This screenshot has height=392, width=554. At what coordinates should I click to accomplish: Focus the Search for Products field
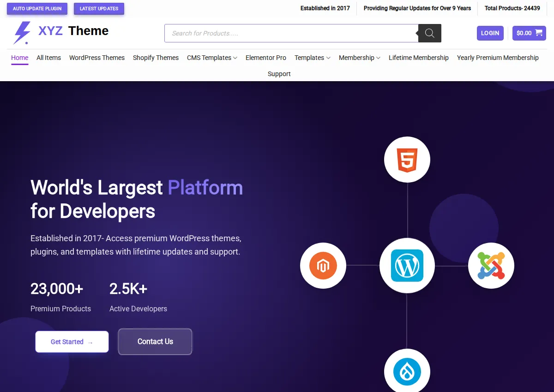click(x=291, y=33)
